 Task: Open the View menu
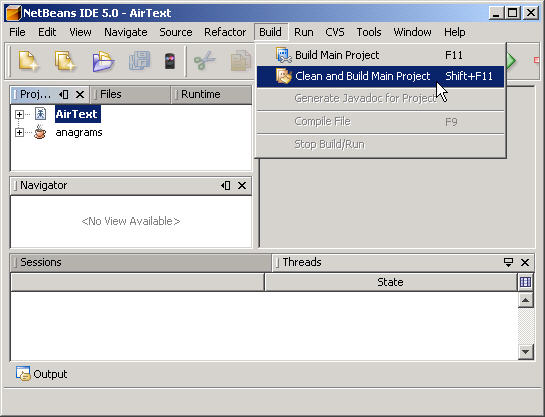tap(80, 32)
